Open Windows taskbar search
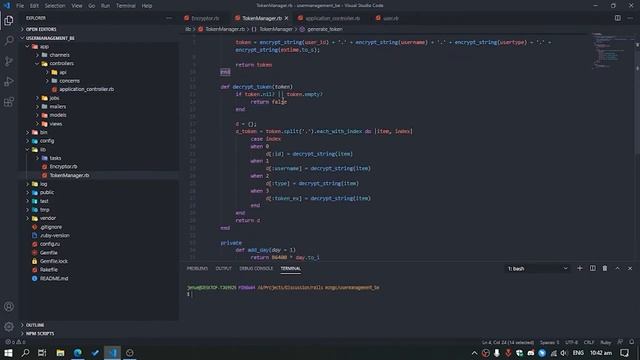The height and width of the screenshot is (360, 640). (25, 353)
